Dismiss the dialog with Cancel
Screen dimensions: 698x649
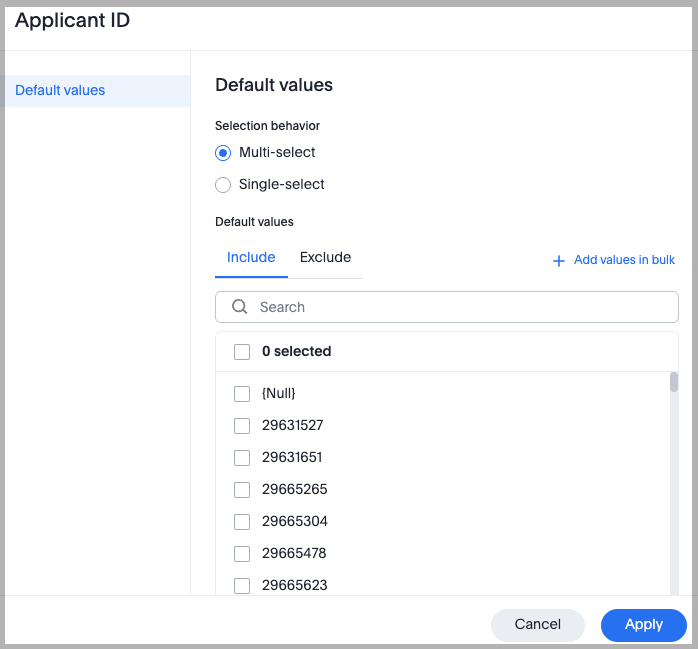(x=537, y=624)
